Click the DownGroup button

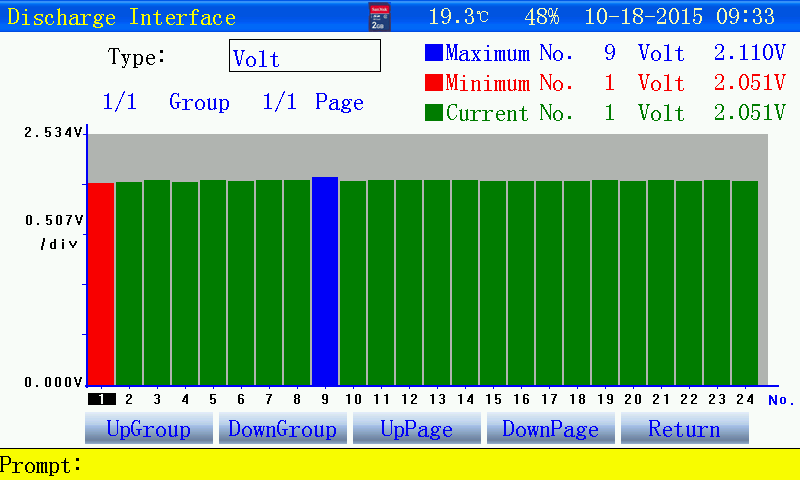pyautogui.click(x=283, y=428)
